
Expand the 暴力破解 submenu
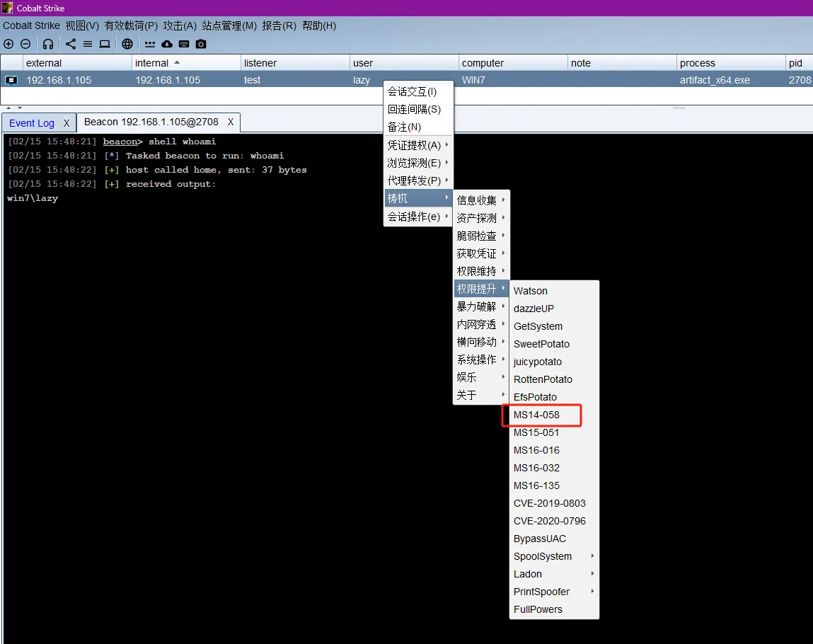(x=481, y=306)
